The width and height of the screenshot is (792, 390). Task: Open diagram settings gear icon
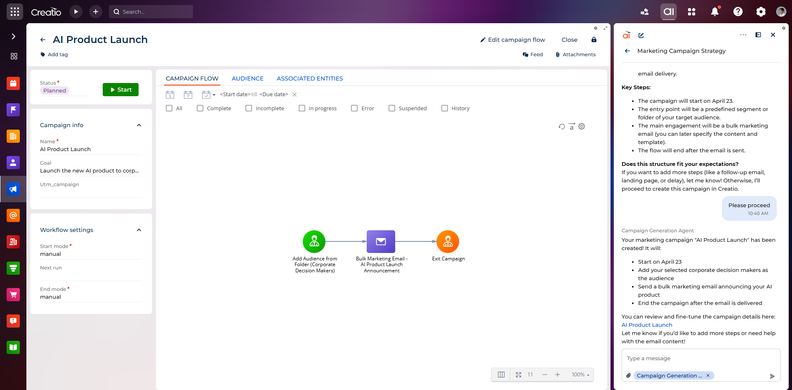581,126
